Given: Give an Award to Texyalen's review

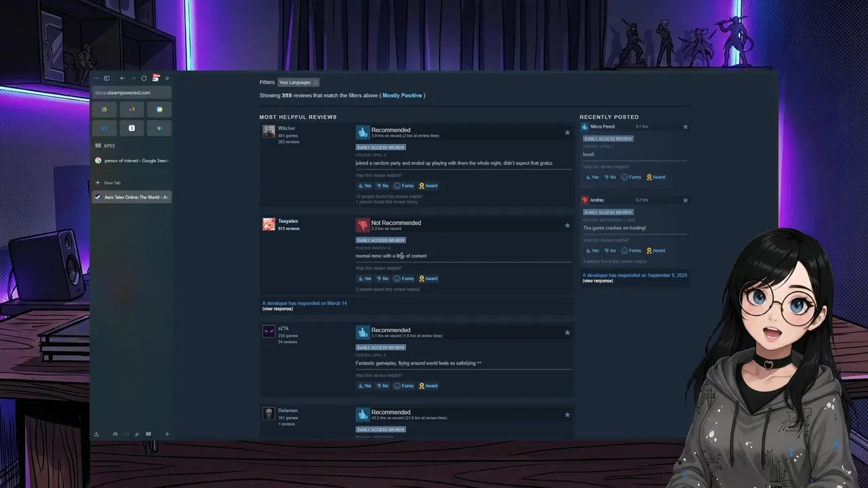Looking at the screenshot, I should pyautogui.click(x=428, y=279).
